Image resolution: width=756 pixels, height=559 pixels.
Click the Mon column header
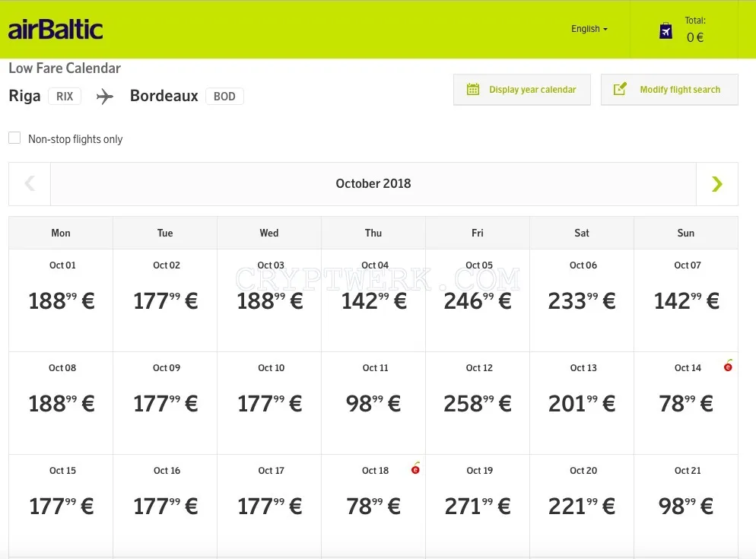coord(61,233)
